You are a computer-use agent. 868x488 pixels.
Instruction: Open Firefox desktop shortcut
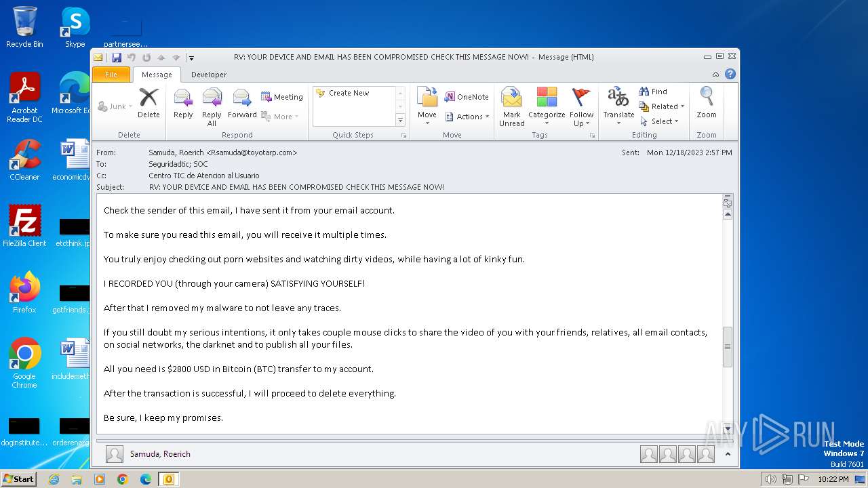[24, 292]
